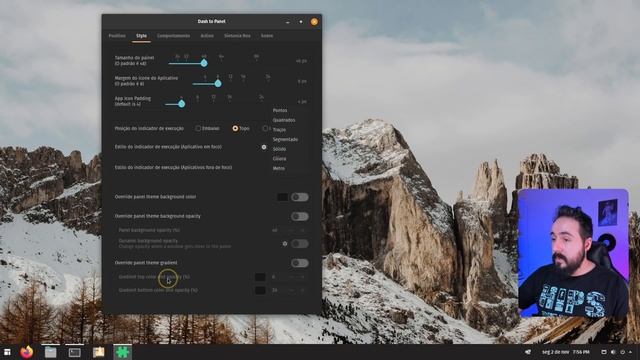Viewport: 640px width, 360px height.
Task: Pick the gradient bottom color swatch
Action: [x=260, y=290]
